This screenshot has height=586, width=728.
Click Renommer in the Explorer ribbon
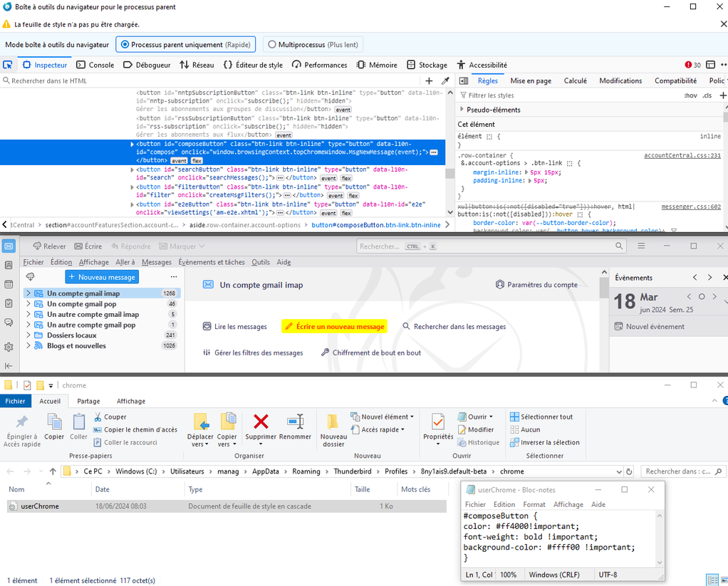tap(296, 427)
